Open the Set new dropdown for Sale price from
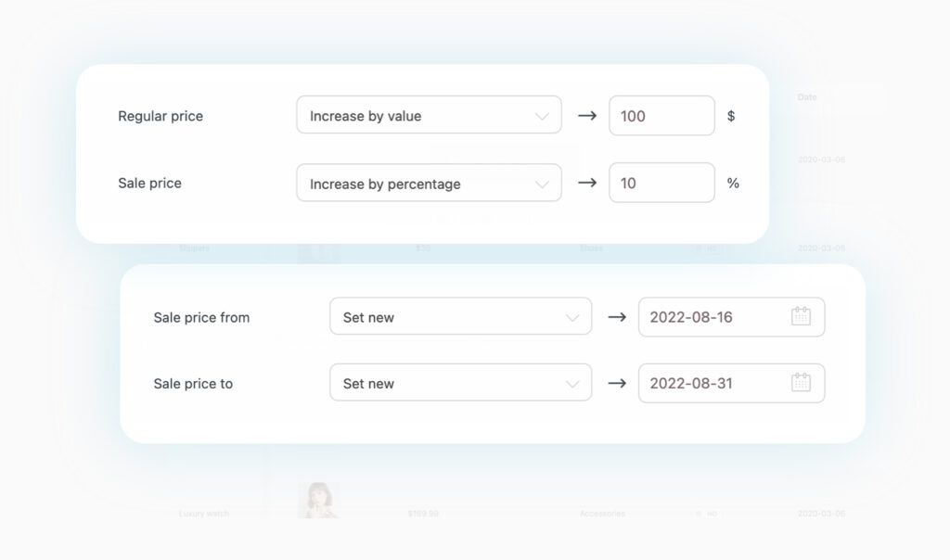 click(x=461, y=316)
